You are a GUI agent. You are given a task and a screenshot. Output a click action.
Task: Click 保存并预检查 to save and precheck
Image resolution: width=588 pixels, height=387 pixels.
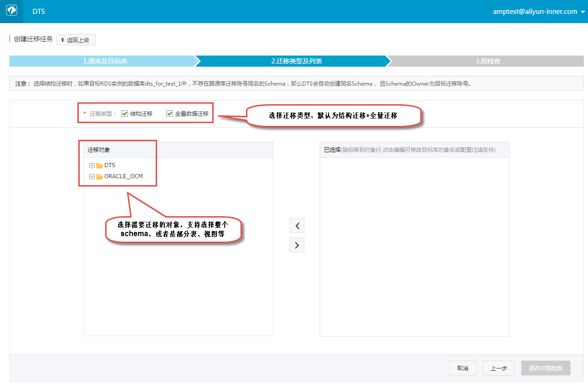(545, 368)
